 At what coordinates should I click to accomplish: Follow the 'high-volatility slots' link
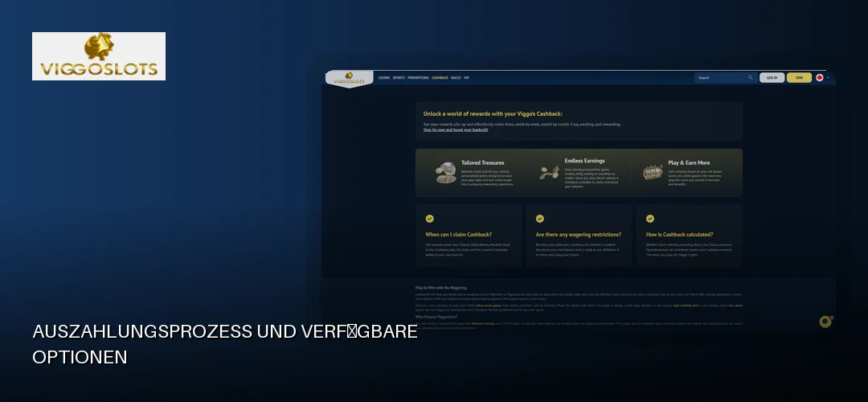686,306
